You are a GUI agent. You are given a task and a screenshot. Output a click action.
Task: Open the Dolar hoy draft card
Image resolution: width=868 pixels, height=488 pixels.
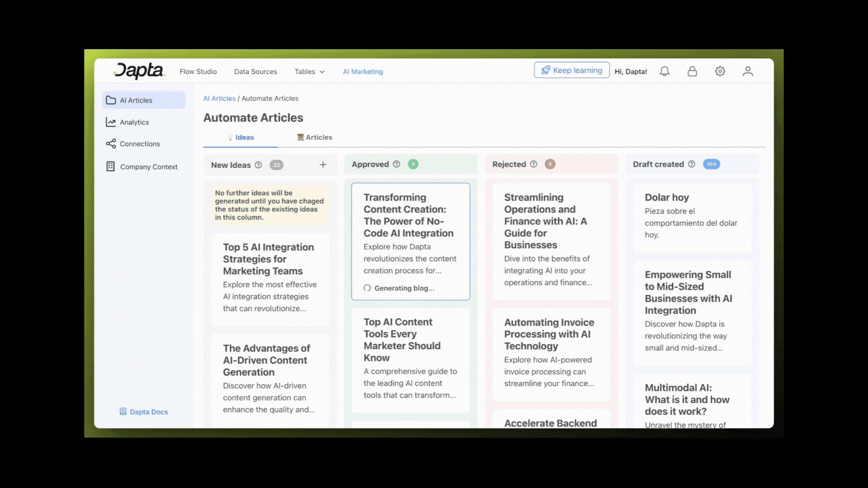click(x=692, y=217)
